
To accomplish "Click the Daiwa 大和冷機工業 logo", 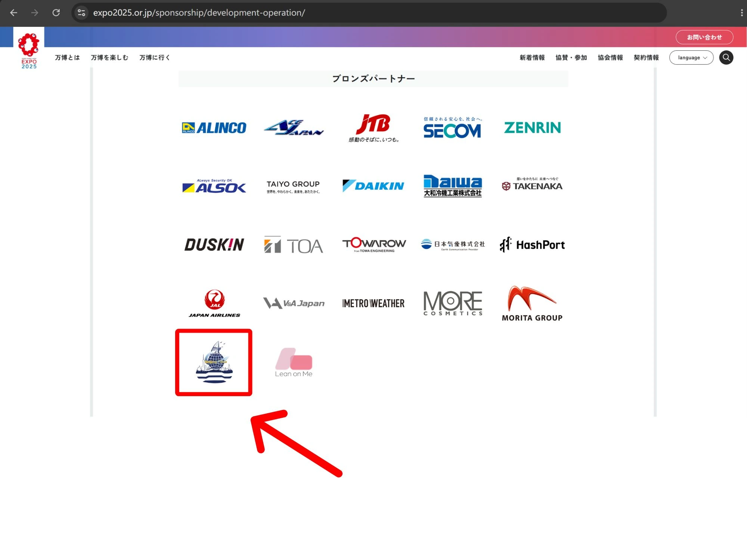I will tap(453, 186).
